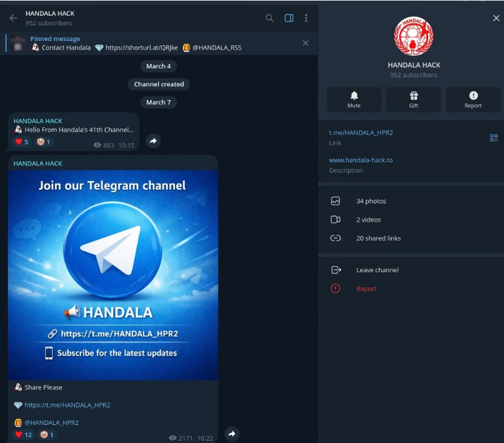
Task: Open the 20 shared links section
Action: point(378,238)
